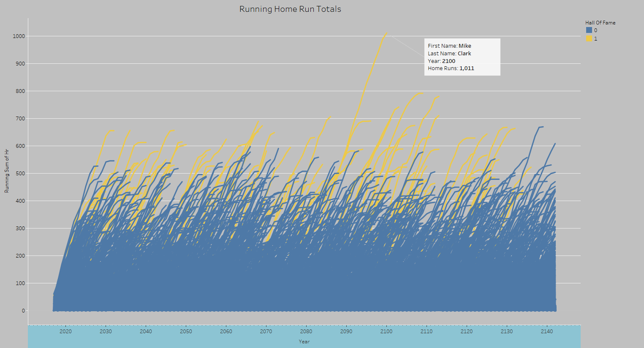
Task: Click "First Name: Mike" in the tooltip
Action: 449,46
